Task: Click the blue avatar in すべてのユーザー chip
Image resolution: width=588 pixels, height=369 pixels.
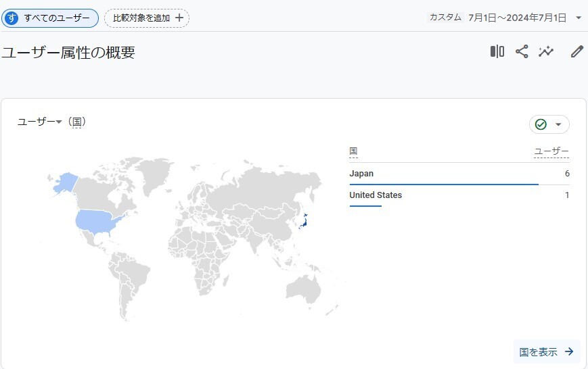Action: 12,18
